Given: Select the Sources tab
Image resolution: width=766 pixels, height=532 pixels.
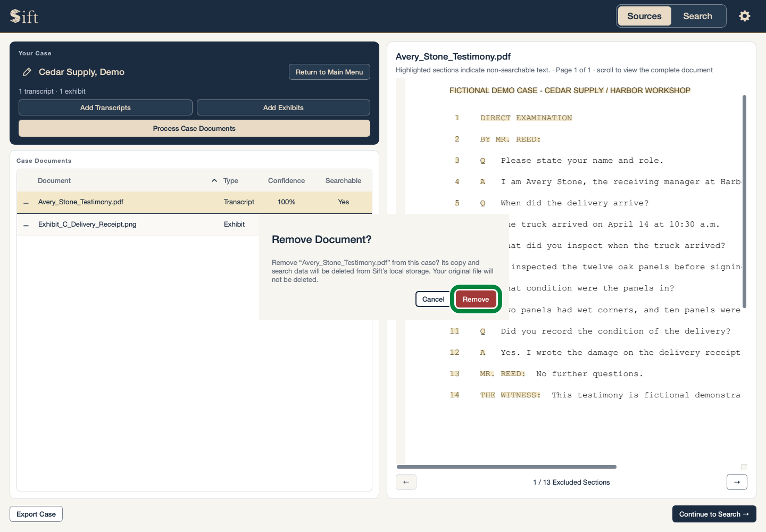Looking at the screenshot, I should pos(644,16).
